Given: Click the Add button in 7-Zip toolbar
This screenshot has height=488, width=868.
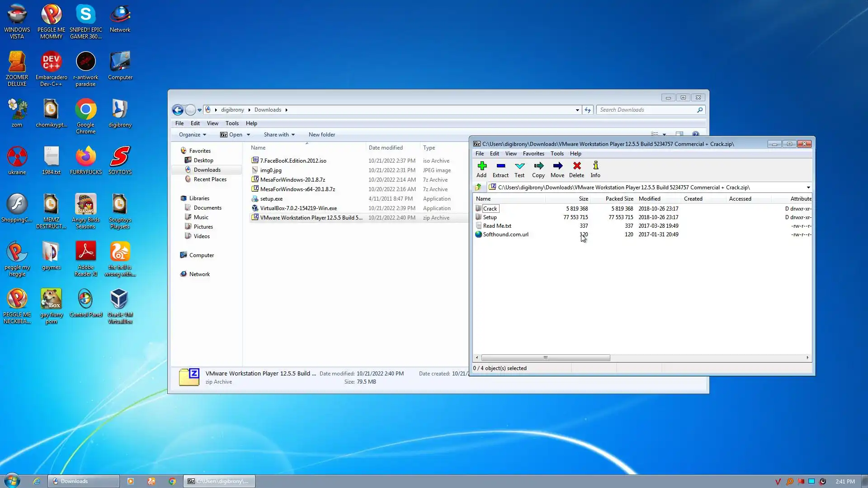Looking at the screenshot, I should click(x=481, y=169).
